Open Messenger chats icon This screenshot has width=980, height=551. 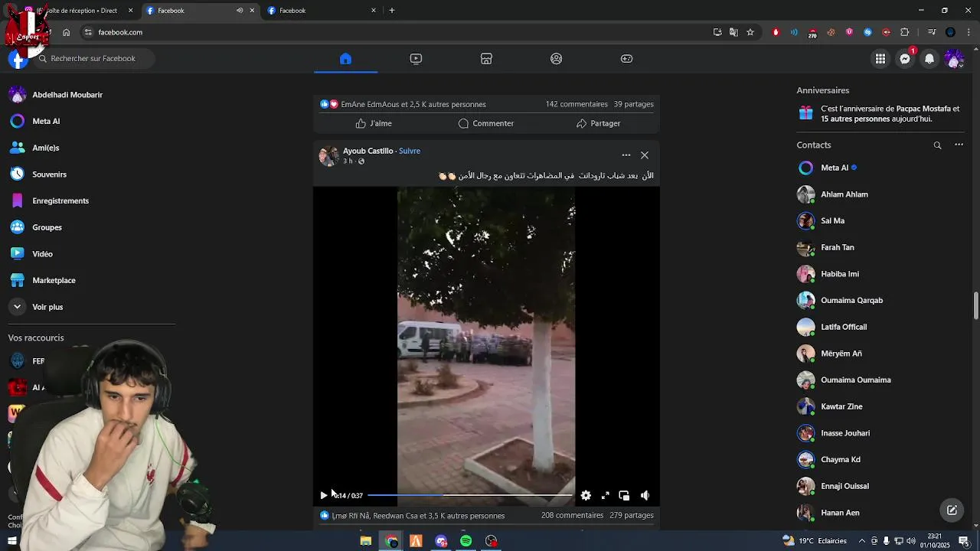pyautogui.click(x=905, y=59)
